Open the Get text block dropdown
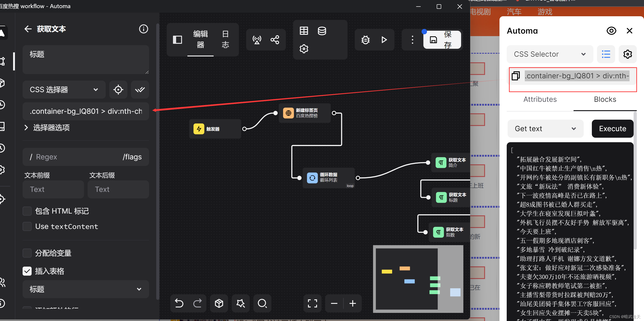Image resolution: width=644 pixels, height=321 pixels. tap(545, 128)
